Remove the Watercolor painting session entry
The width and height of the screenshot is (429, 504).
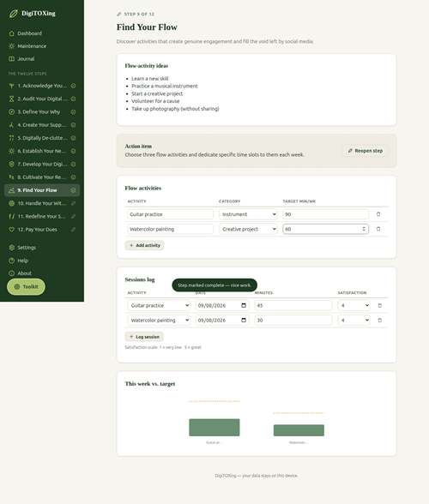pyautogui.click(x=379, y=321)
